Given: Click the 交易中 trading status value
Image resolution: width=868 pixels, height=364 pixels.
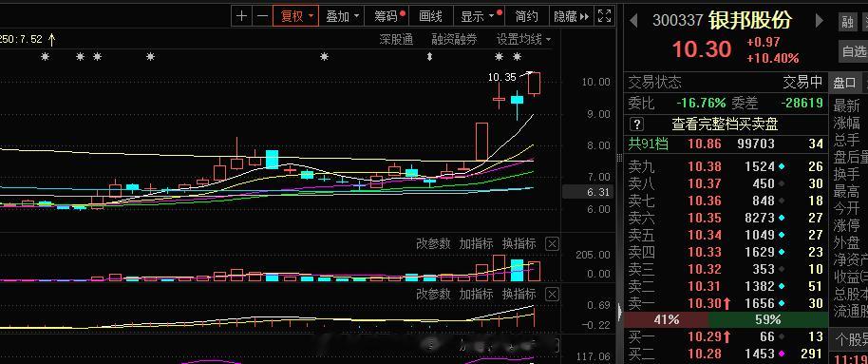Looking at the screenshot, I should tap(802, 83).
